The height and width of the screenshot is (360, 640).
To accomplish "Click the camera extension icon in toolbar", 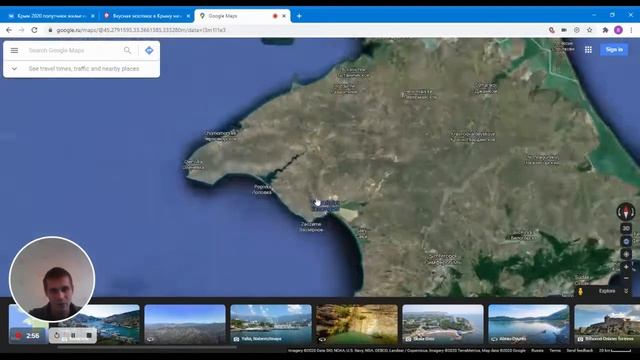I will pos(564,30).
